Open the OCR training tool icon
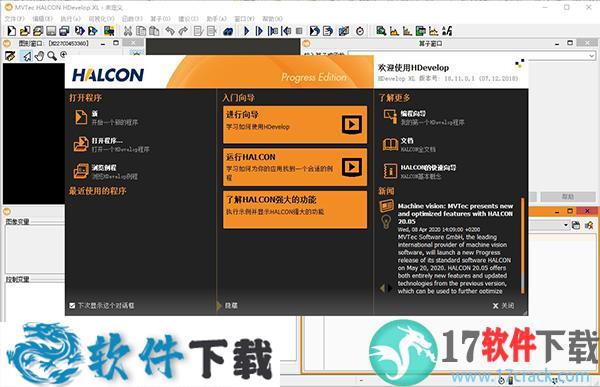600x387 pixels. click(447, 31)
